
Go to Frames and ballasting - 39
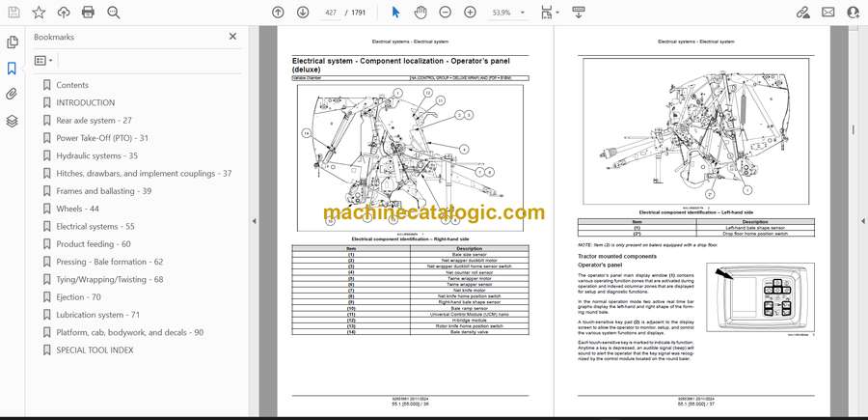pyautogui.click(x=104, y=191)
